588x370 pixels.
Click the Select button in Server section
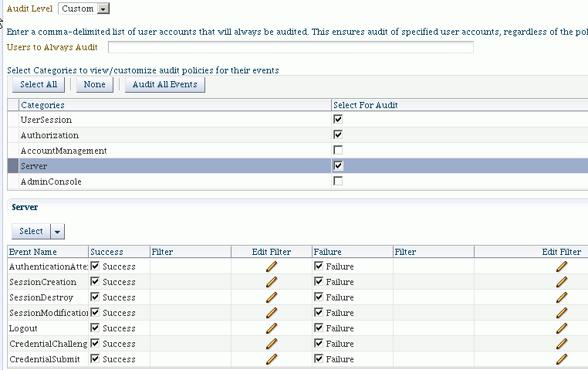pos(31,232)
